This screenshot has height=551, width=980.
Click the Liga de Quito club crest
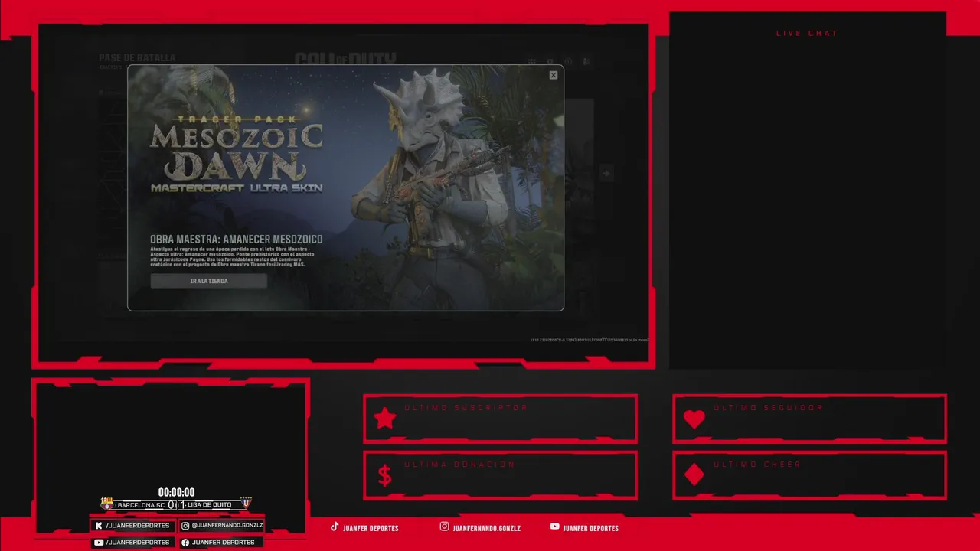pos(246,502)
